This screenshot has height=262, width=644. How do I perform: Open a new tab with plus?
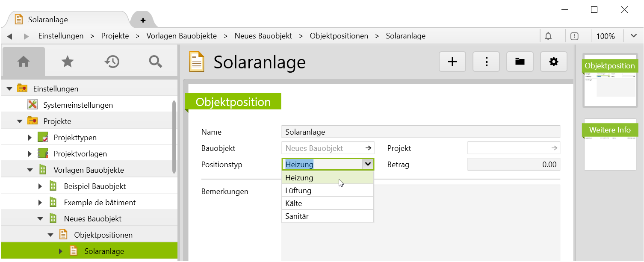(143, 20)
